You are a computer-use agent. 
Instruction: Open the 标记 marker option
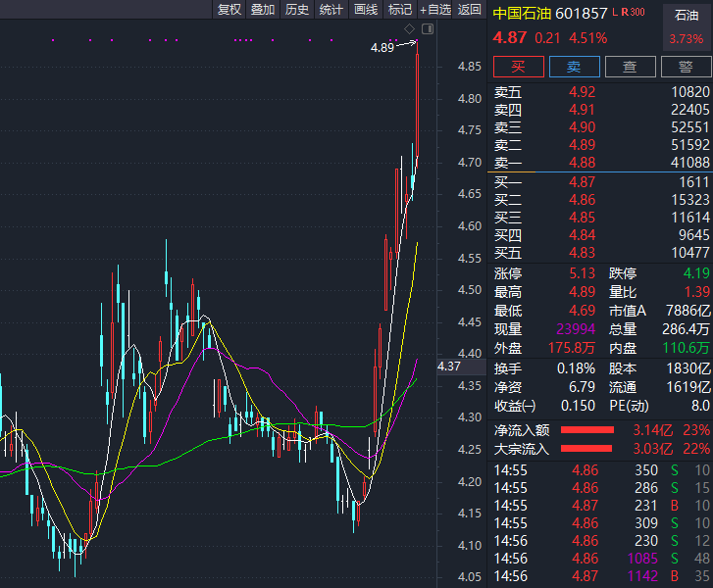coord(400,9)
